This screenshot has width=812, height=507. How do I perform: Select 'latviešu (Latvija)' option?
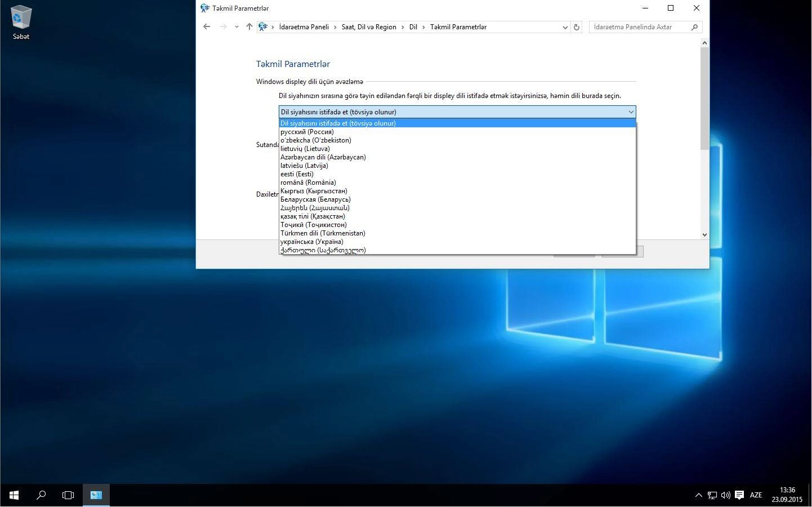[x=457, y=166]
